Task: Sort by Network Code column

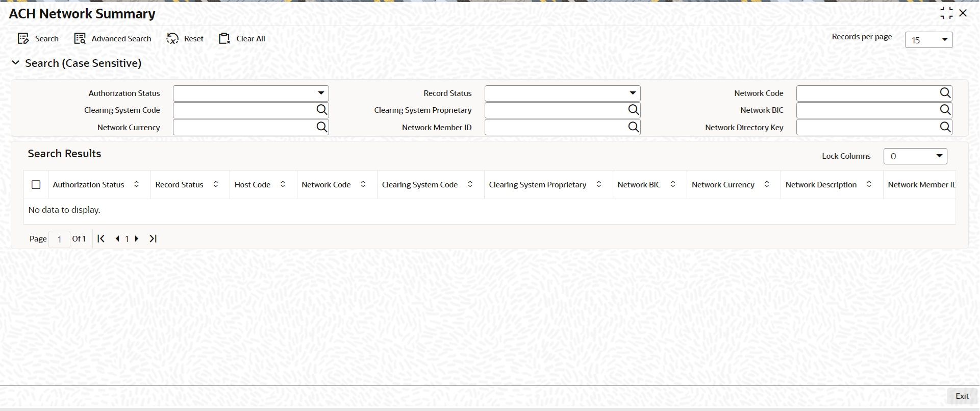Action: pos(363,184)
